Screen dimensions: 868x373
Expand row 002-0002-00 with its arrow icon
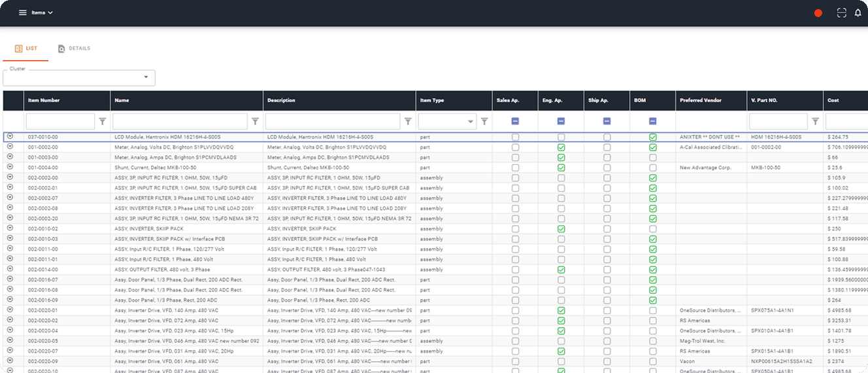[10, 177]
